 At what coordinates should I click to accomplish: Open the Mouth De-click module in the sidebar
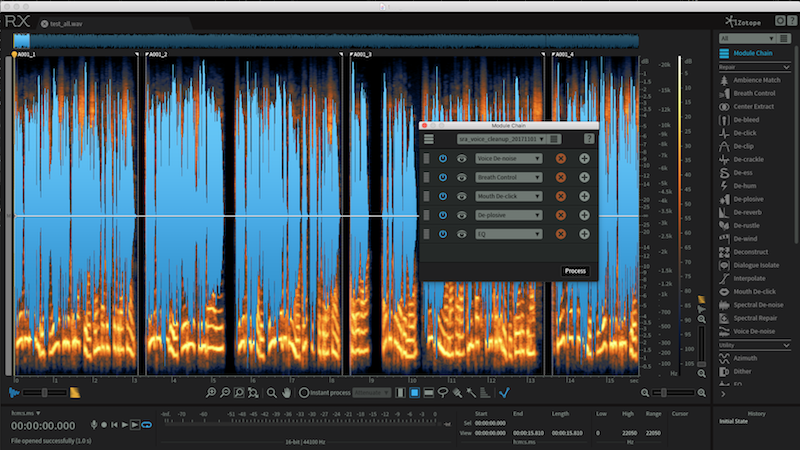[x=748, y=292]
